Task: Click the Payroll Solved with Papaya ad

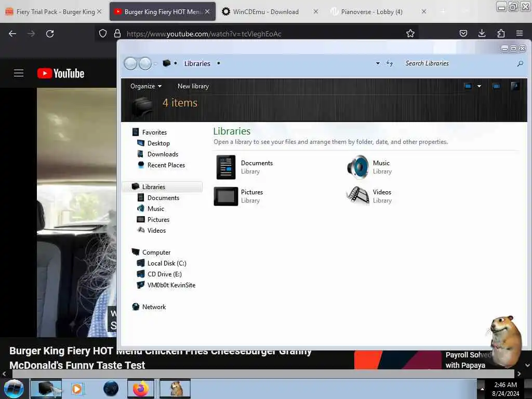Action: [422, 360]
